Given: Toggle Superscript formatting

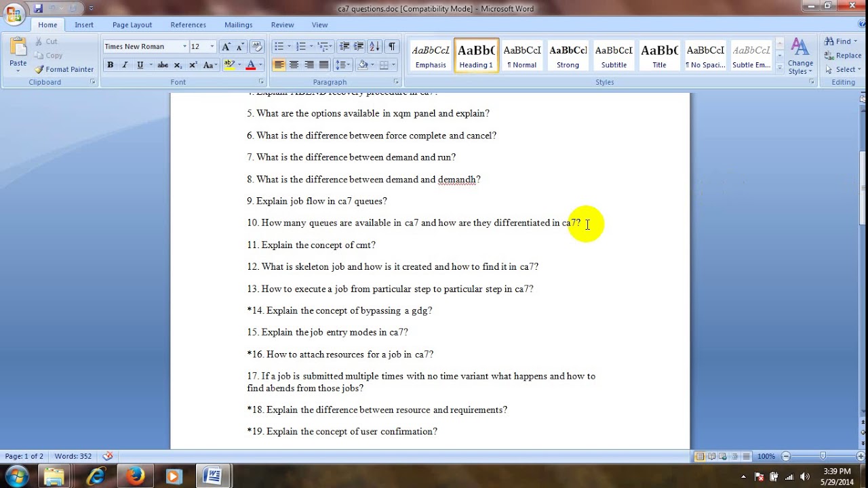Looking at the screenshot, I should pos(193,65).
